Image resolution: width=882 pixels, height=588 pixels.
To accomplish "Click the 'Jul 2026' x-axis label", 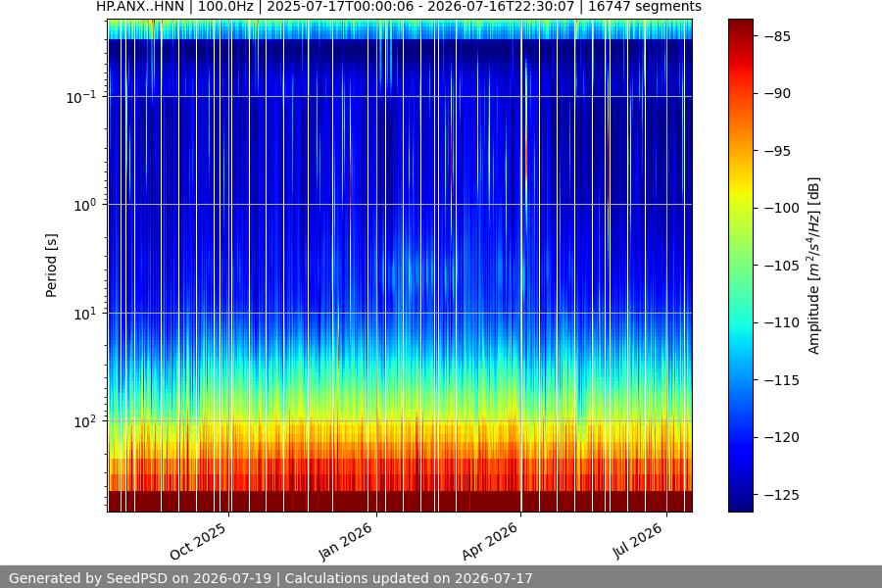I will pyautogui.click(x=637, y=541).
